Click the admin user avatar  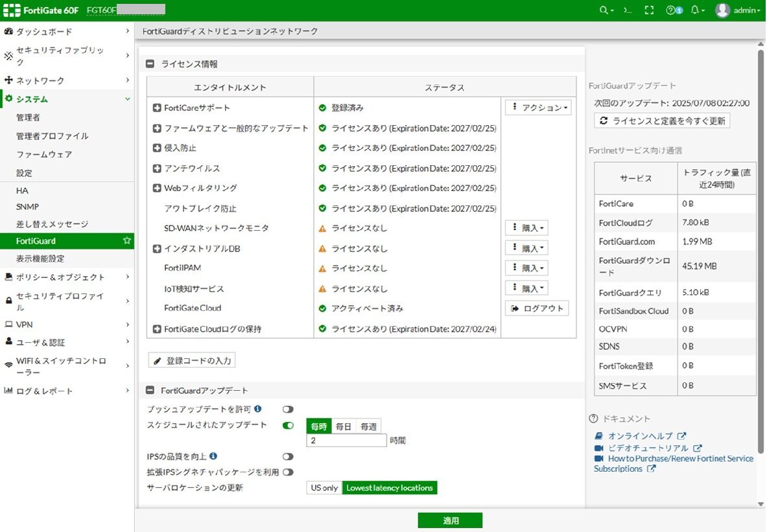[722, 10]
